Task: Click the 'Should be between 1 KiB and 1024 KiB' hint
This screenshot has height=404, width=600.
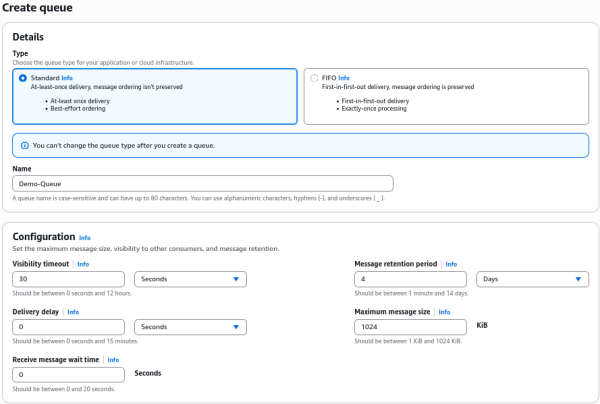Action: coord(408,341)
